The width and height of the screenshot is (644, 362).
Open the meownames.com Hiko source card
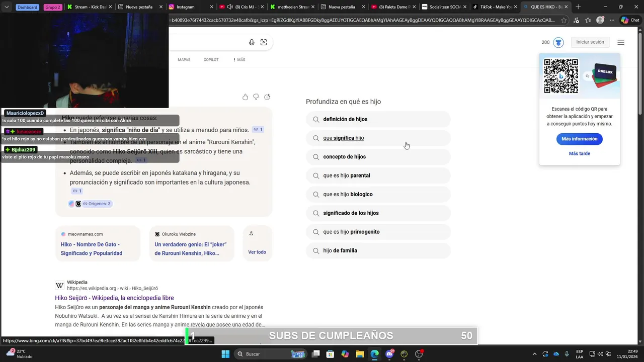98,243
